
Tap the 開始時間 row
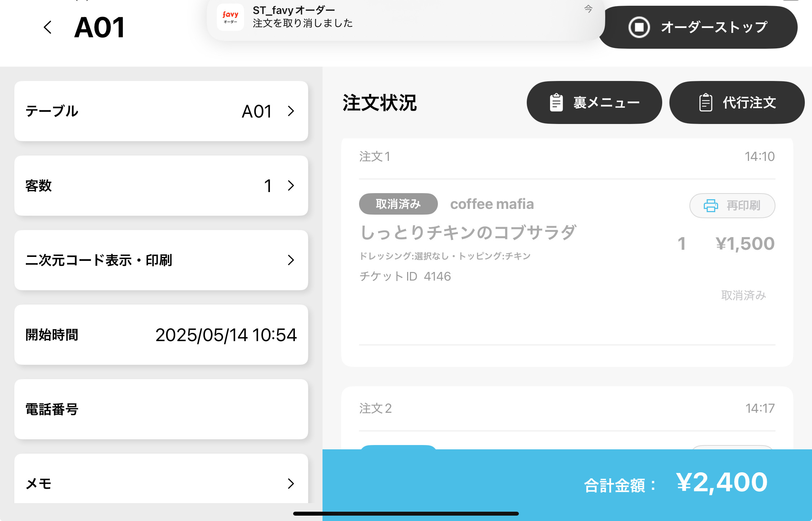tap(161, 335)
